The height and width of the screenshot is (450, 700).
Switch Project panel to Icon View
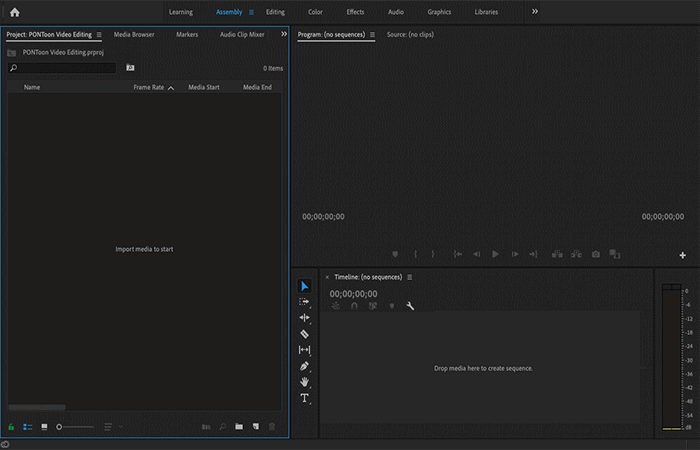(44, 427)
